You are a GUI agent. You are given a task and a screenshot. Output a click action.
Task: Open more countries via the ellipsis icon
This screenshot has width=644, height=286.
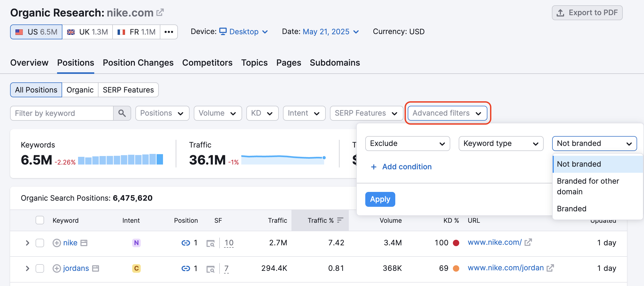169,32
